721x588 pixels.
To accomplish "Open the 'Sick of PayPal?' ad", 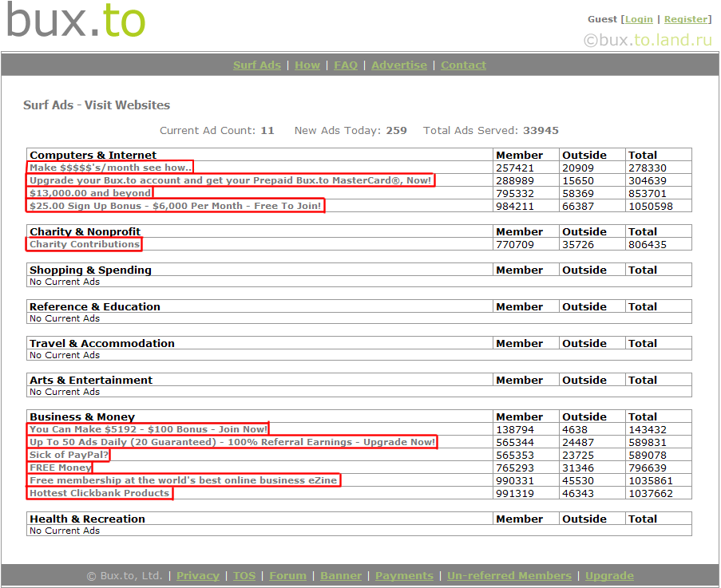I will click(68, 455).
